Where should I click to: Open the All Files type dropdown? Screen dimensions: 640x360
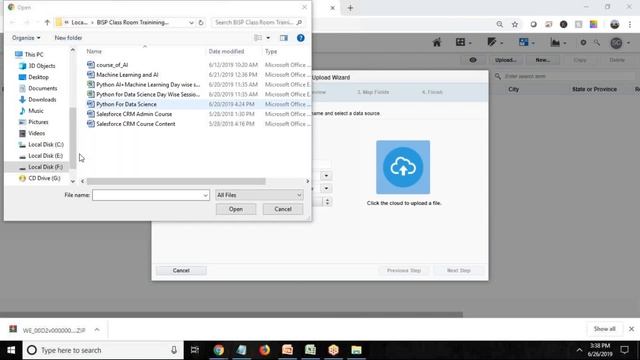pos(259,195)
